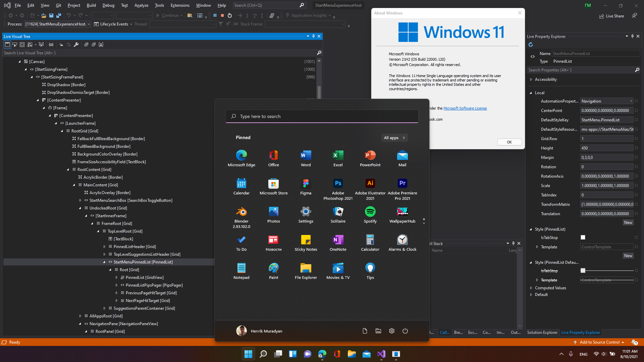Click the All apps button in Start Menu
This screenshot has height=362, width=644.
[x=394, y=137]
